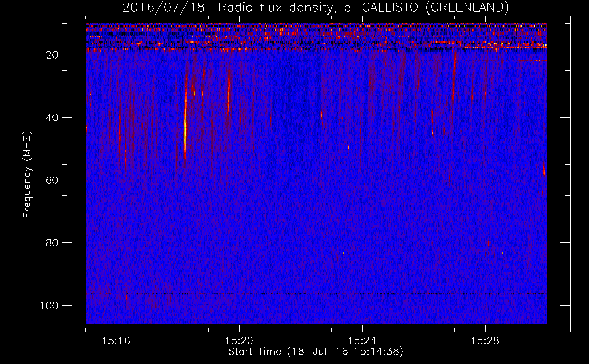589x364 pixels.
Task: Click the orange dot near 83 MHz after 15:28
Action: tap(502, 253)
